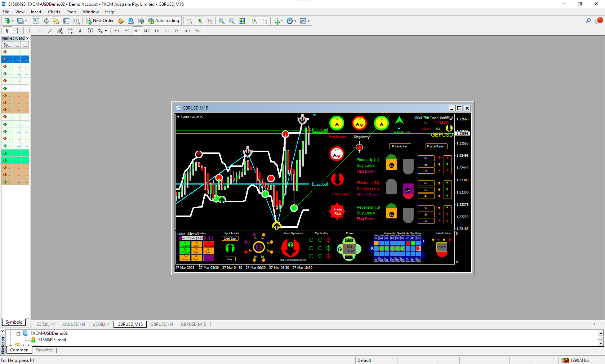Switch chart to candlestick mode
Image resolution: width=605 pixels, height=364 pixels.
click(200, 21)
